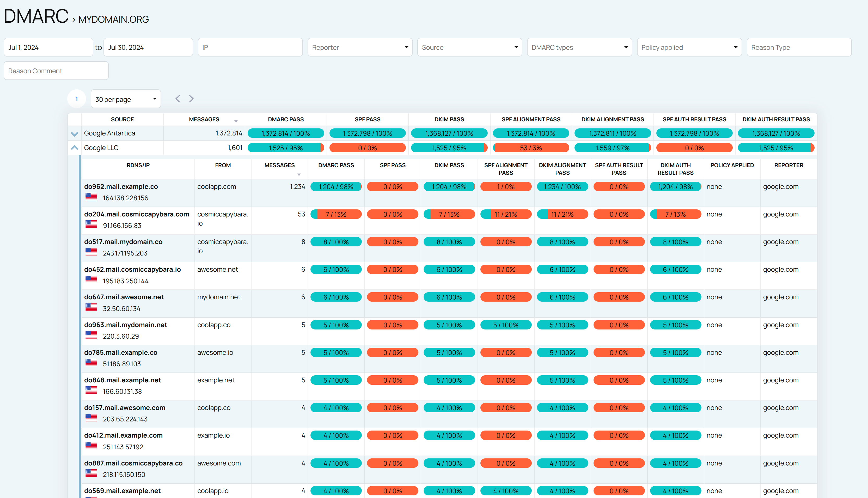Select the do963.mail.mydomain.net host

coord(126,325)
